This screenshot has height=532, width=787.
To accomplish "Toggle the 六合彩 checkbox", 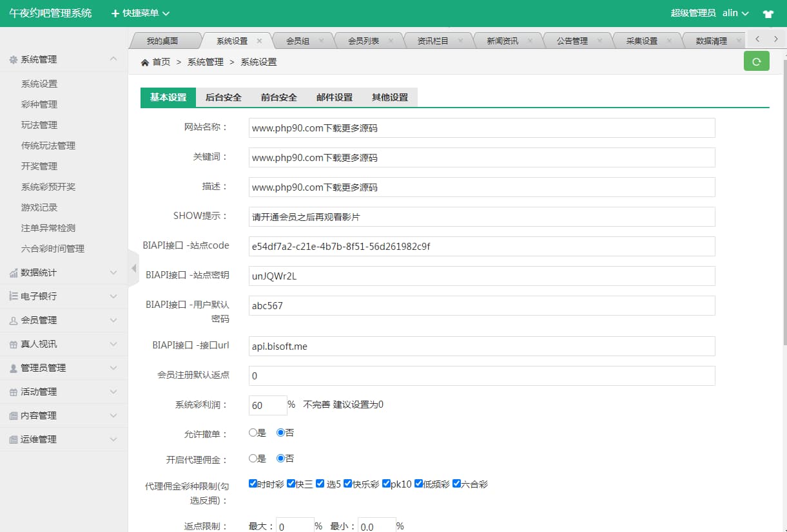I will (x=457, y=484).
